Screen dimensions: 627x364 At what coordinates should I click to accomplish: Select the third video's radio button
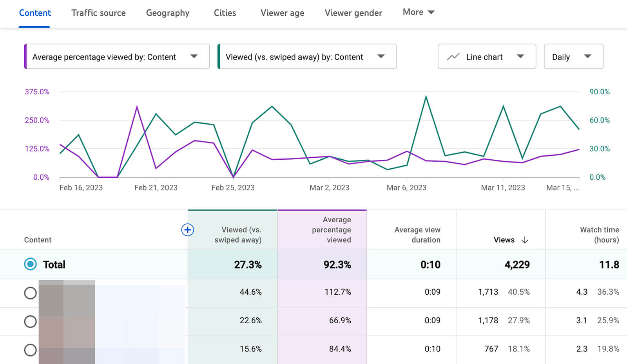(30, 350)
